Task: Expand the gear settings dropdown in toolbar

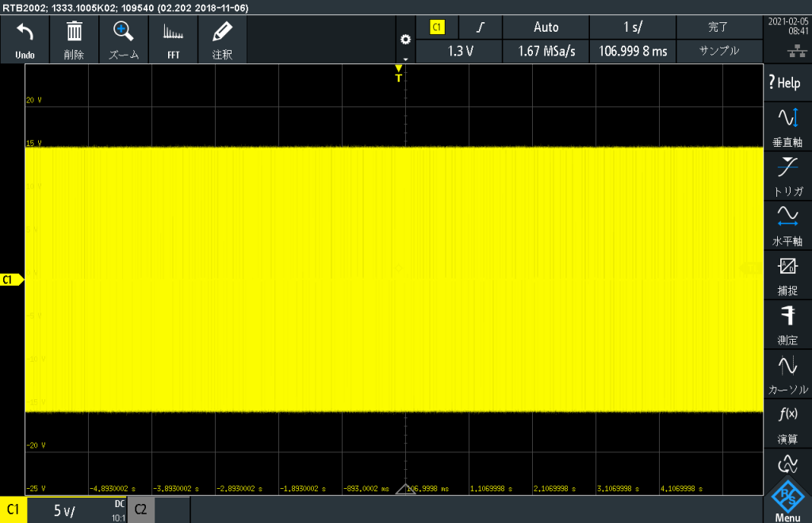Action: (x=406, y=46)
